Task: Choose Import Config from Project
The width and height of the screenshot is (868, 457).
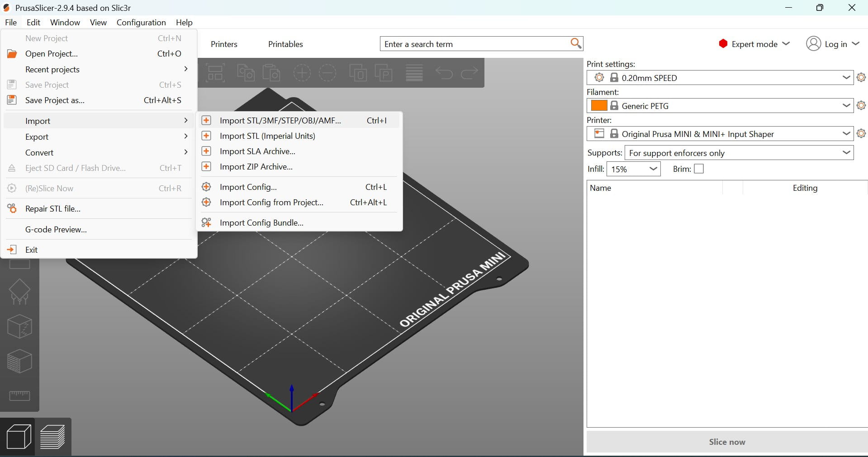Action: [x=299, y=202]
